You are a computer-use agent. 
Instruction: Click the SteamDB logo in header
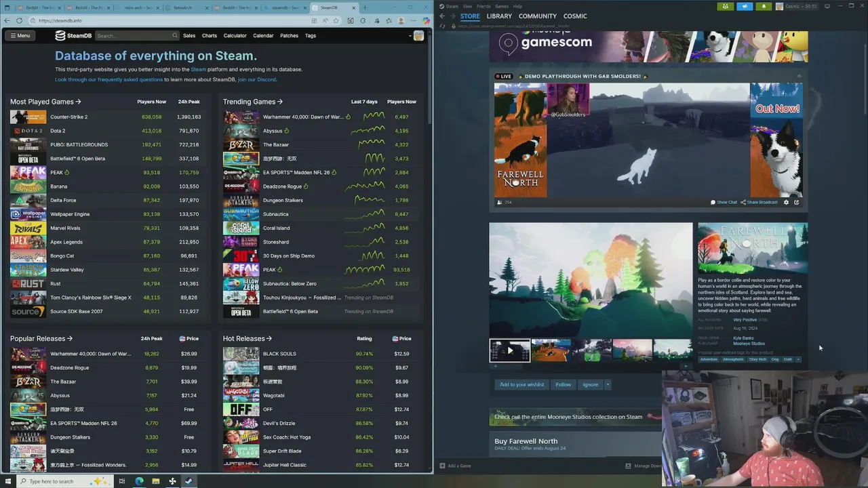pos(73,35)
